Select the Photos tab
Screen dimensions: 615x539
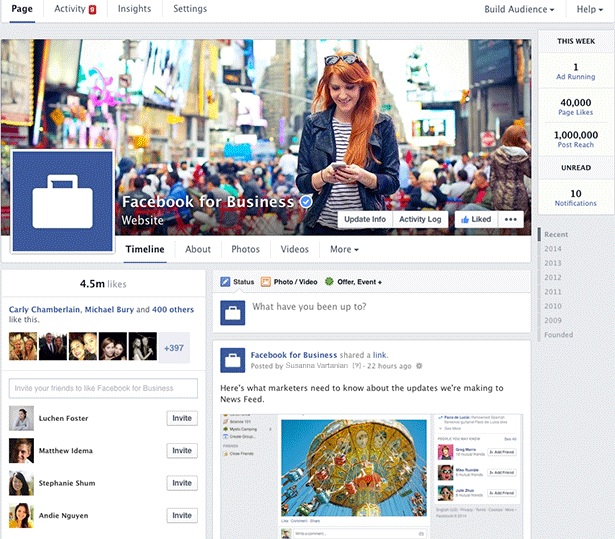tap(246, 249)
